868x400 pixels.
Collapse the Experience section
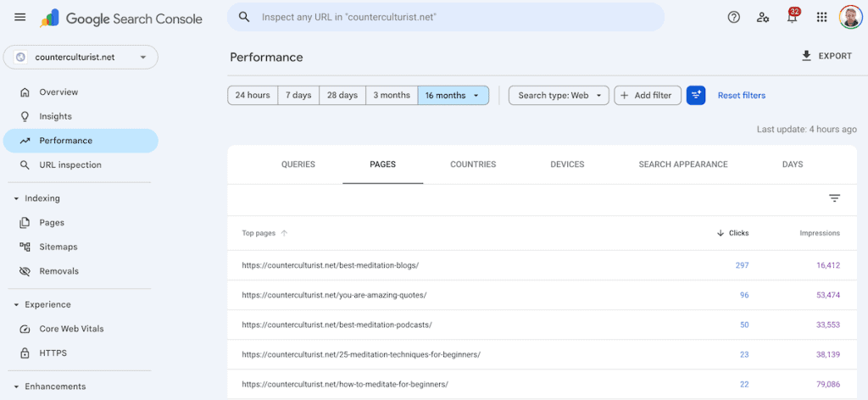(x=16, y=304)
